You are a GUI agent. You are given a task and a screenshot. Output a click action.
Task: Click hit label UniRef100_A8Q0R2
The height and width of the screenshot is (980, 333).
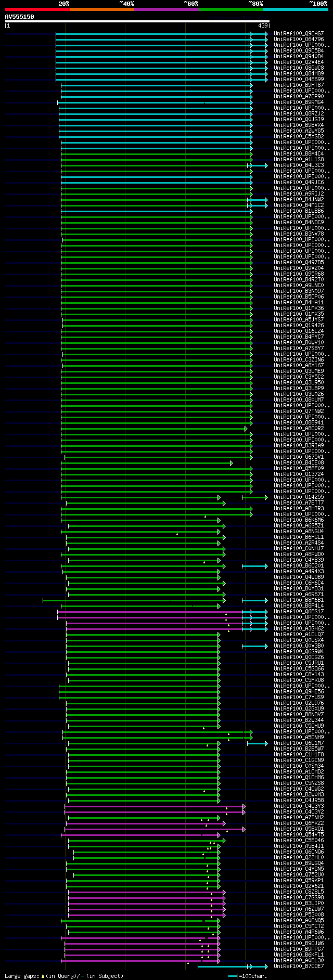[299, 429]
